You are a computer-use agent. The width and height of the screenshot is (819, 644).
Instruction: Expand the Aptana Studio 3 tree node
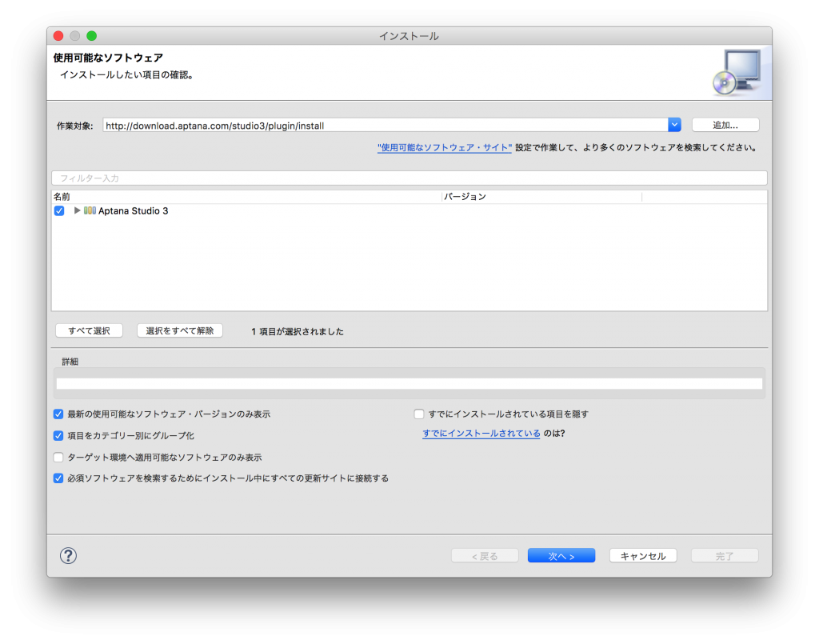point(77,210)
